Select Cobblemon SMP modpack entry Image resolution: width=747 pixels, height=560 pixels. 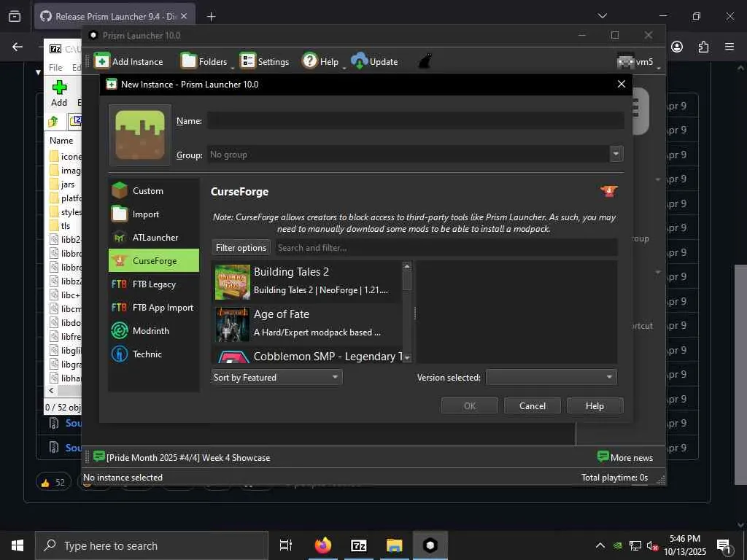tap(307, 356)
